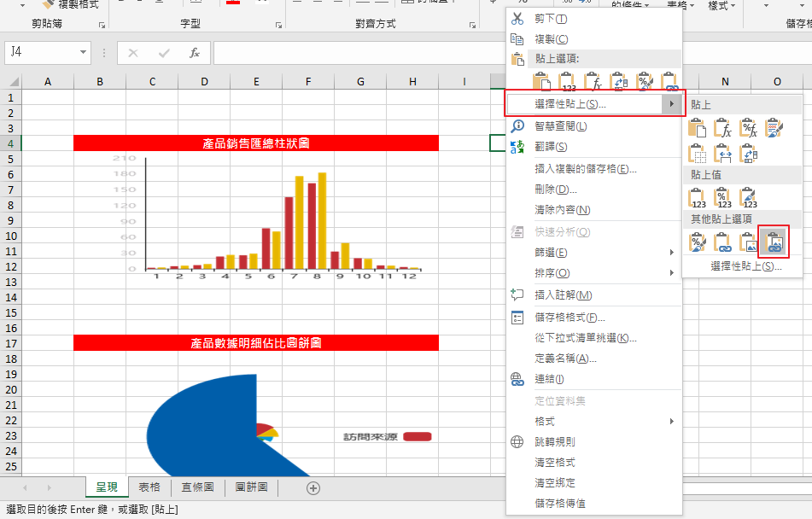Click Keep Source Column Widths paste icon

coord(724,154)
